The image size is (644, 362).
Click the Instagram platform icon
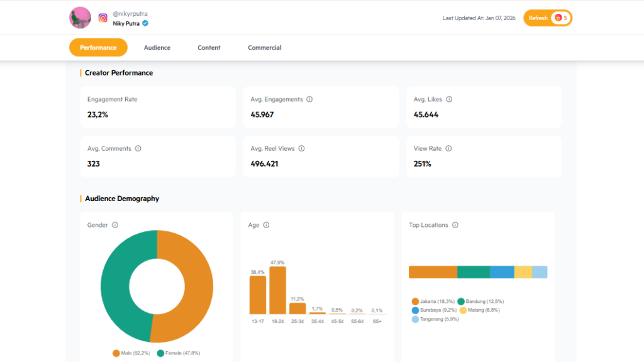pos(103,18)
